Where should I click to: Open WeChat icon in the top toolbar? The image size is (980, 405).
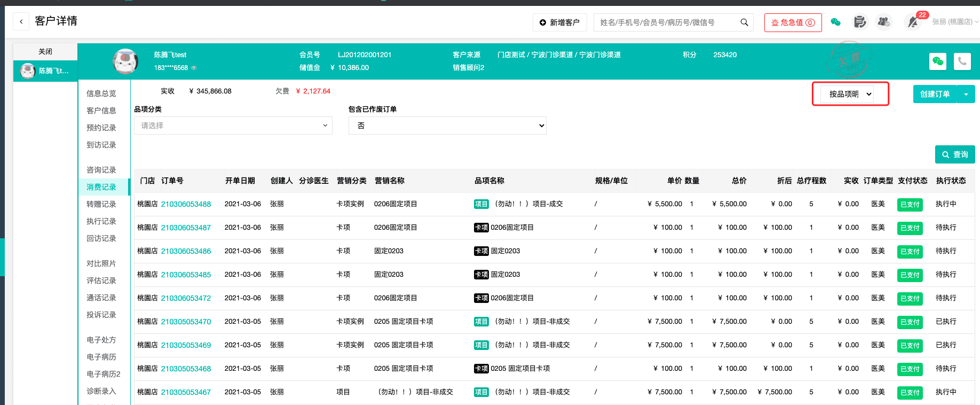point(835,22)
